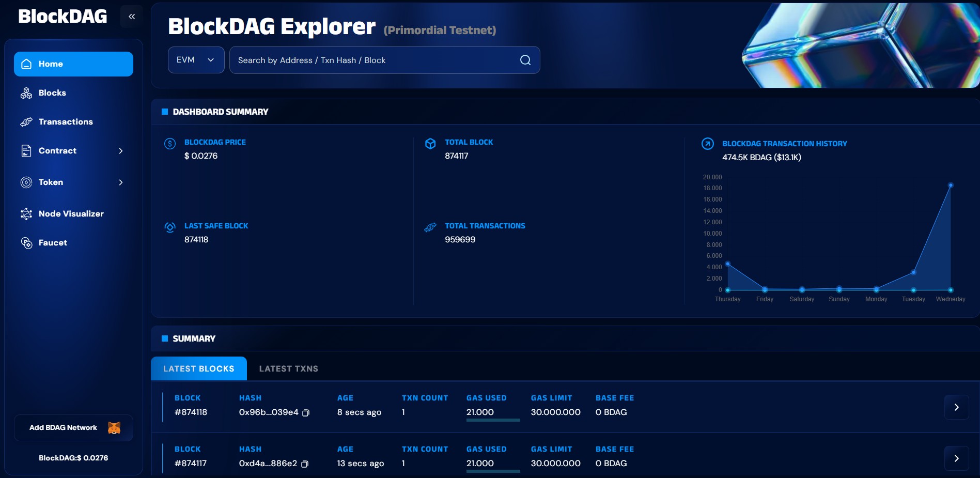The width and height of the screenshot is (980, 478).
Task: Click the search magnifier icon
Action: click(x=525, y=60)
